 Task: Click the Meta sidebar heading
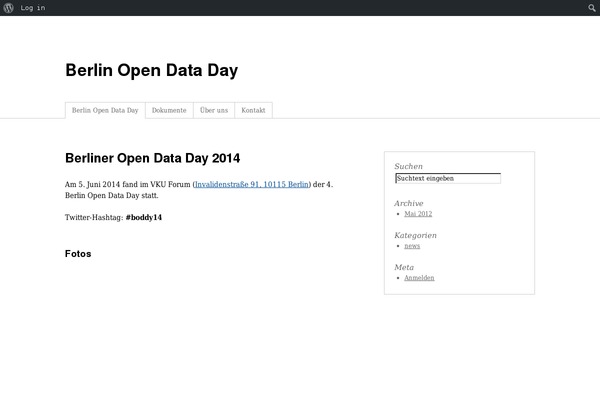pos(404,267)
